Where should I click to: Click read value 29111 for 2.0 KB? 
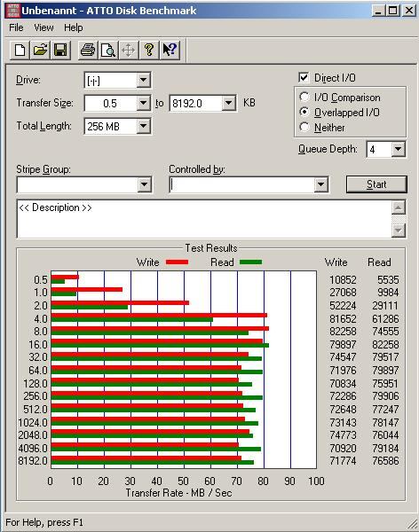coord(385,306)
